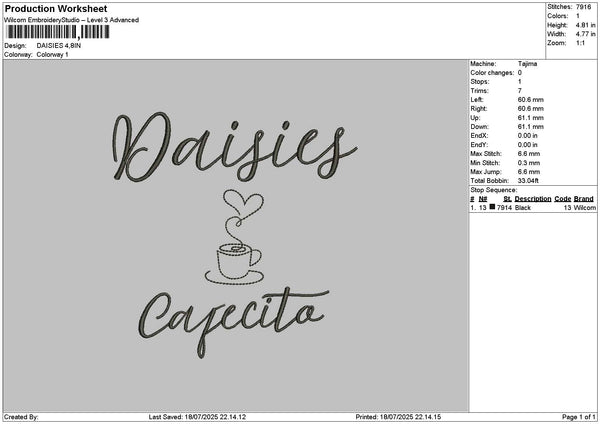Click the Created By label
Viewport: 600px width, 424px height.
coord(21,417)
